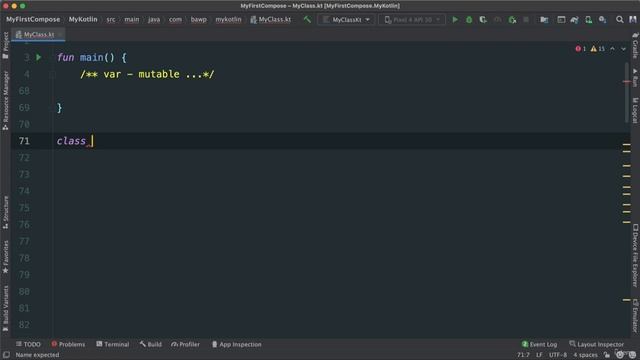This screenshot has height=360, width=640.
Task: Go to next highlighted error arrow
Action: (x=624, y=49)
